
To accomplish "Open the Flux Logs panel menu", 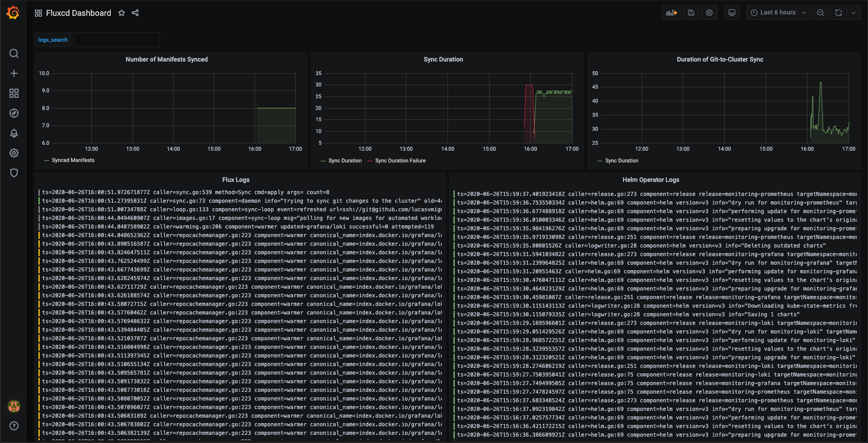I will point(236,180).
